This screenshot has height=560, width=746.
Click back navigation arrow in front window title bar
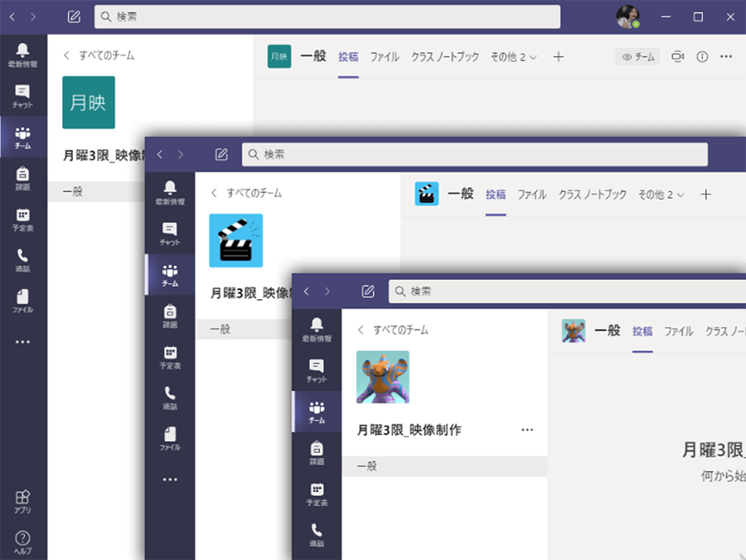(307, 292)
